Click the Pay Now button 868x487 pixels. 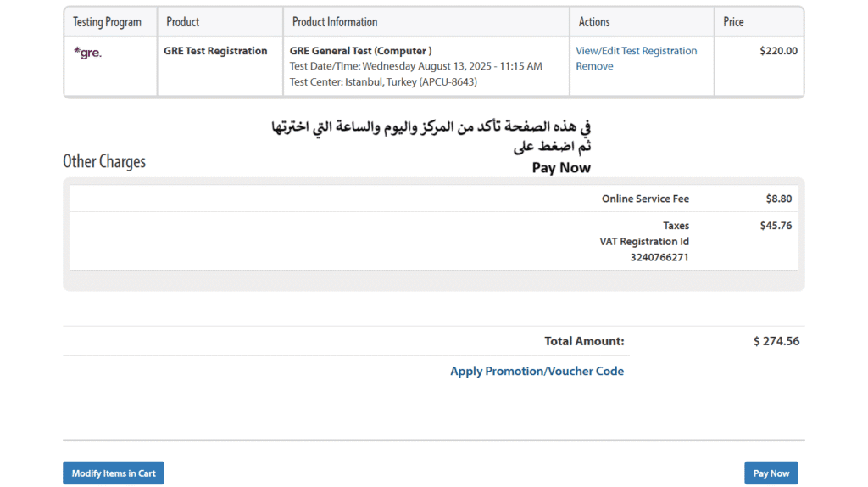[x=771, y=473]
